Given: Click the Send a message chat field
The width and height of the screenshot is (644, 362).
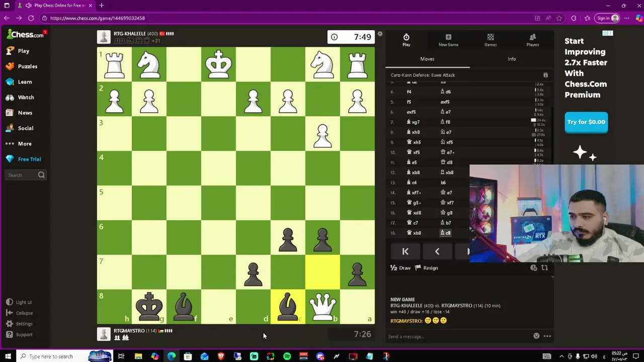Looking at the screenshot, I should click(x=458, y=336).
